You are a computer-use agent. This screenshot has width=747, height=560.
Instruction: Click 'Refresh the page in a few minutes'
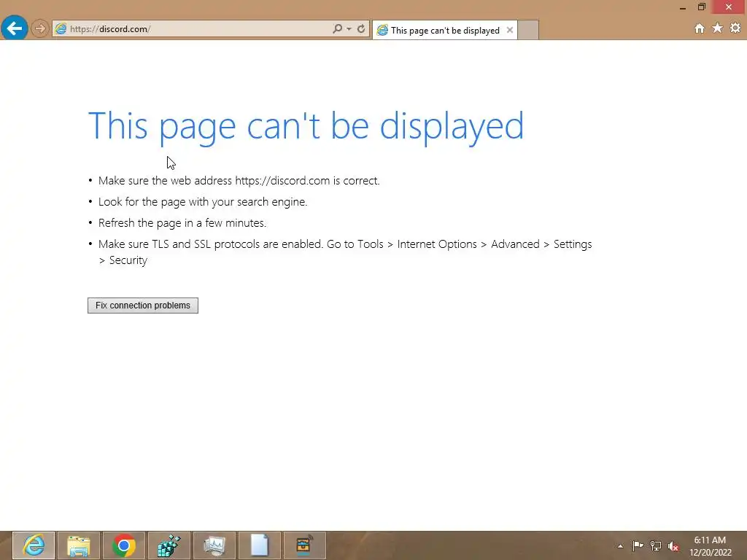(x=182, y=223)
